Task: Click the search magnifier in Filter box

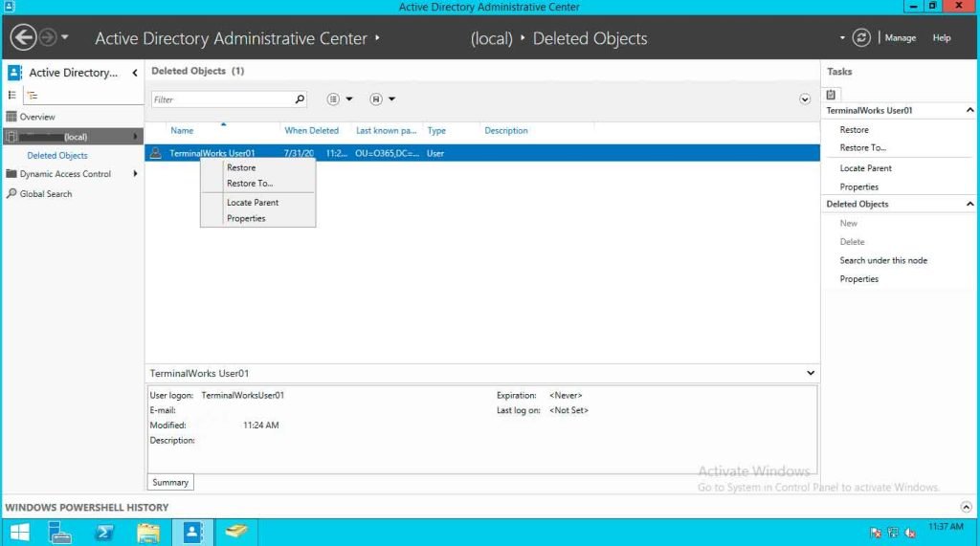Action: coord(300,99)
